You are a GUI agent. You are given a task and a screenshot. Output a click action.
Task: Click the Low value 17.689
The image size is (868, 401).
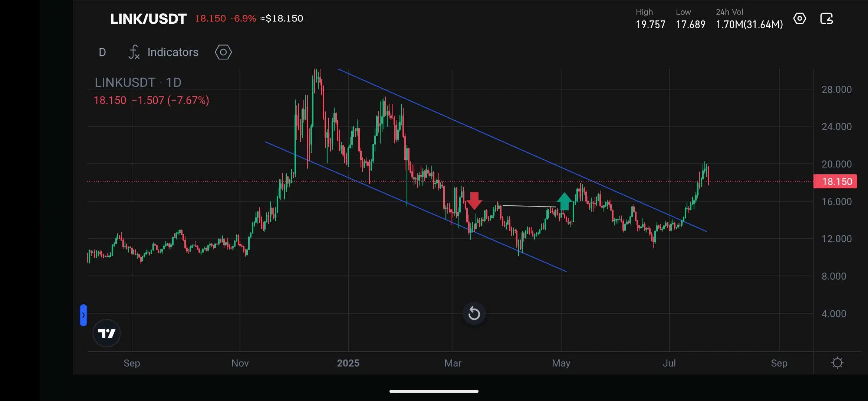pos(691,25)
